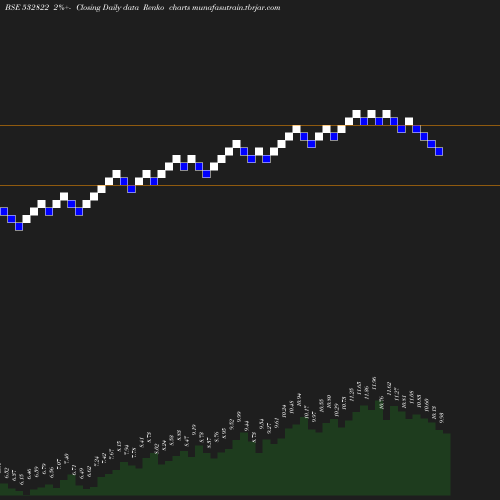Image resolution: width=500 pixels, height=500 pixels.
Task: Click the 7.46 price label
Action: pyautogui.click(x=66, y=459)
